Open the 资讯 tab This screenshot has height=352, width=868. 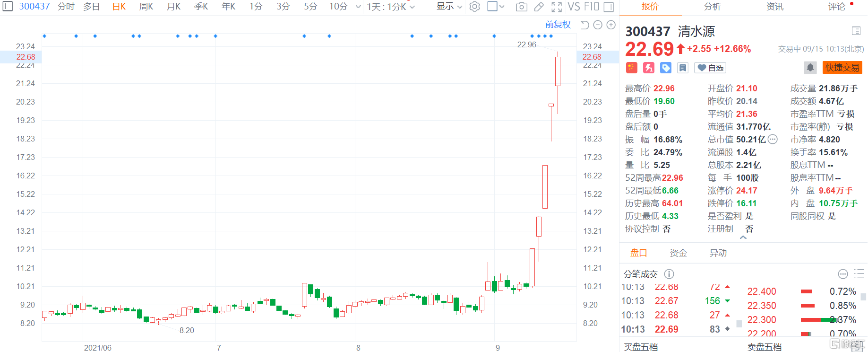(x=774, y=7)
